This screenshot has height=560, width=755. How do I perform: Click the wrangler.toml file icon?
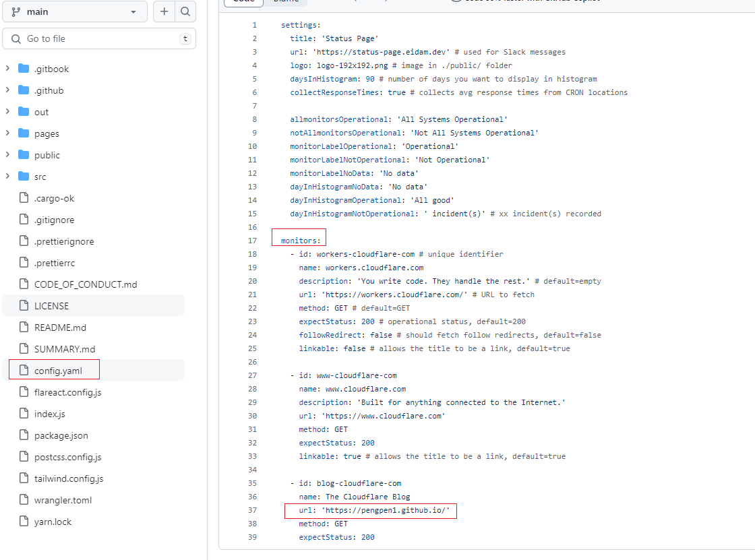tap(24, 500)
